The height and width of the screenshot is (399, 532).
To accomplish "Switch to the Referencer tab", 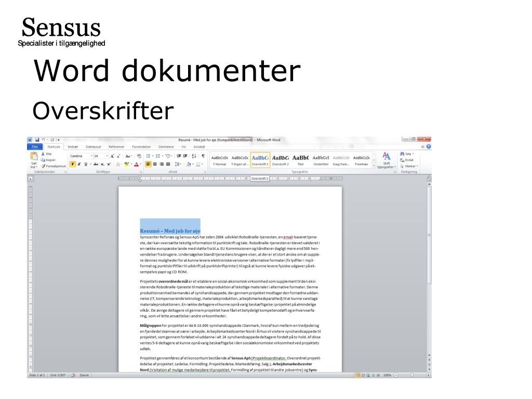I will point(116,147).
